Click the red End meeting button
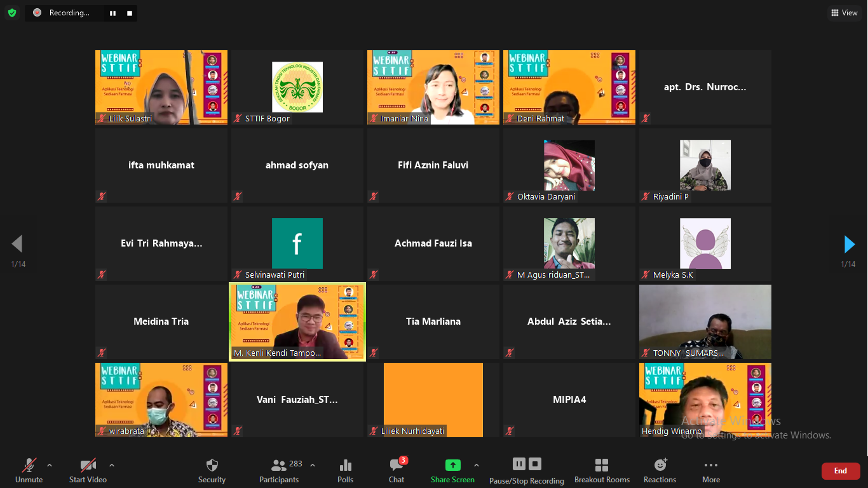Screen dimensions: 868x488 840,471
